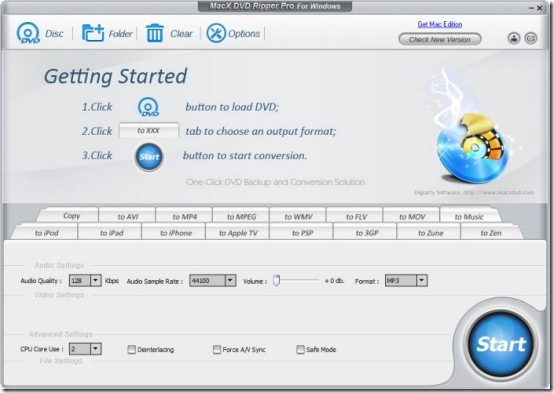
Task: Open Options with the wrench icon
Action: (x=216, y=33)
